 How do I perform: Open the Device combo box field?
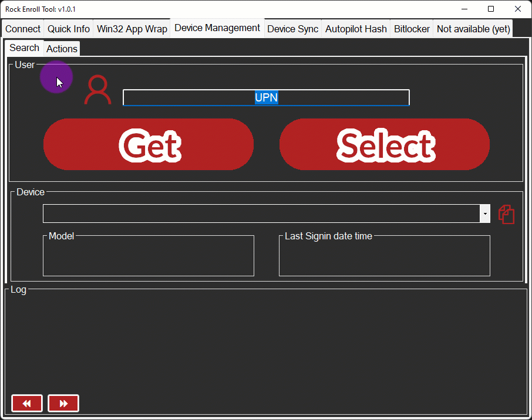coord(261,214)
